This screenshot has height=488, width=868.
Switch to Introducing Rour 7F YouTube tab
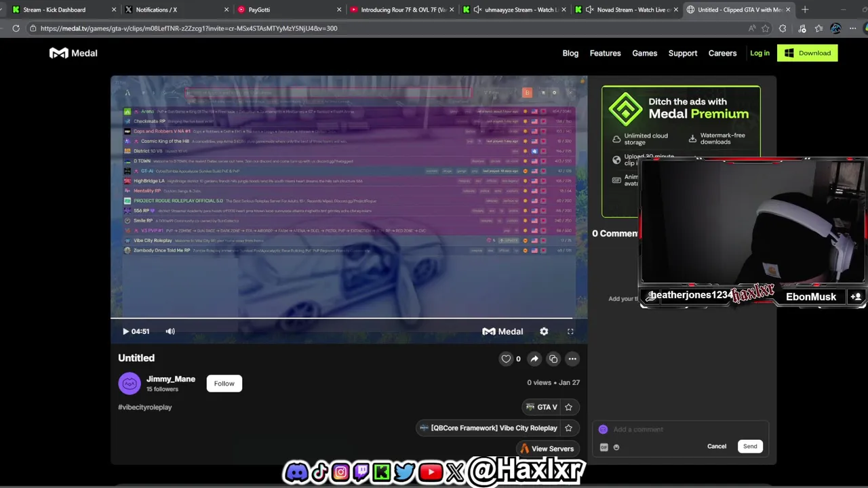click(400, 9)
